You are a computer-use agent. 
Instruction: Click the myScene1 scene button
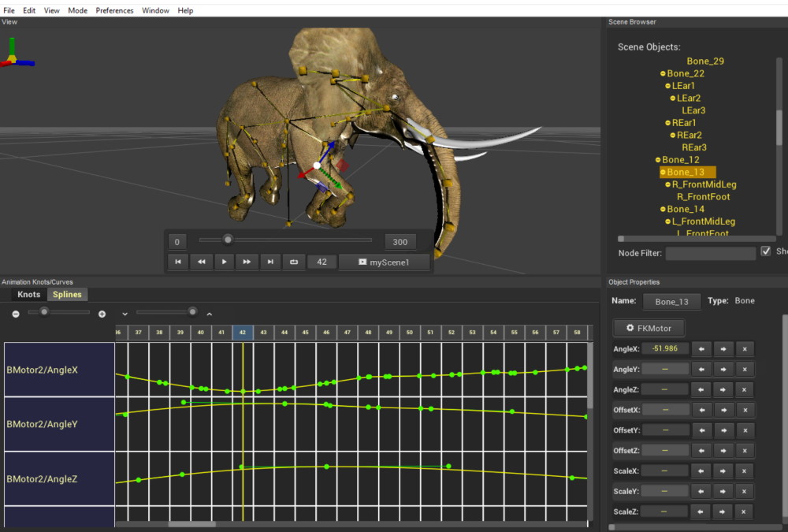tap(385, 262)
